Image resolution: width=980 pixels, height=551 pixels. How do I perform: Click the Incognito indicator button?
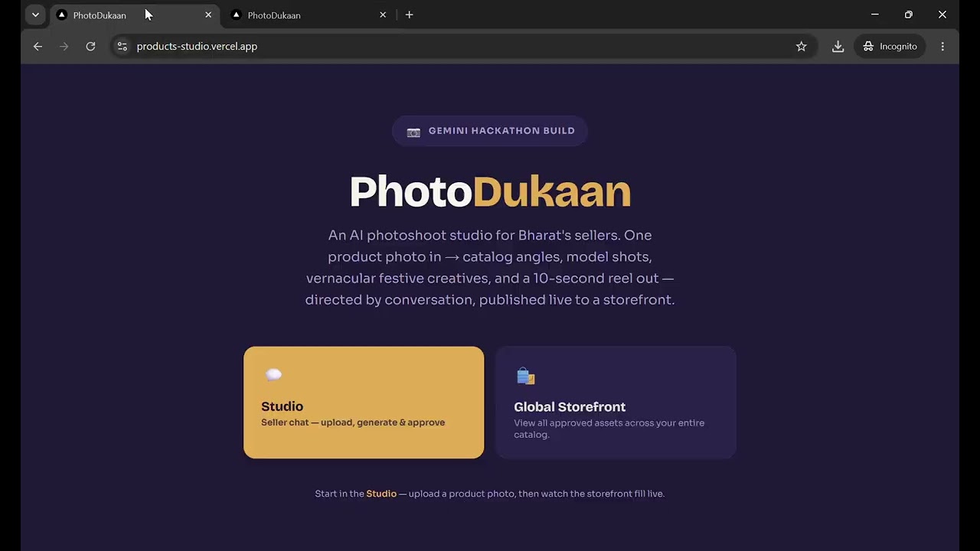coord(890,47)
